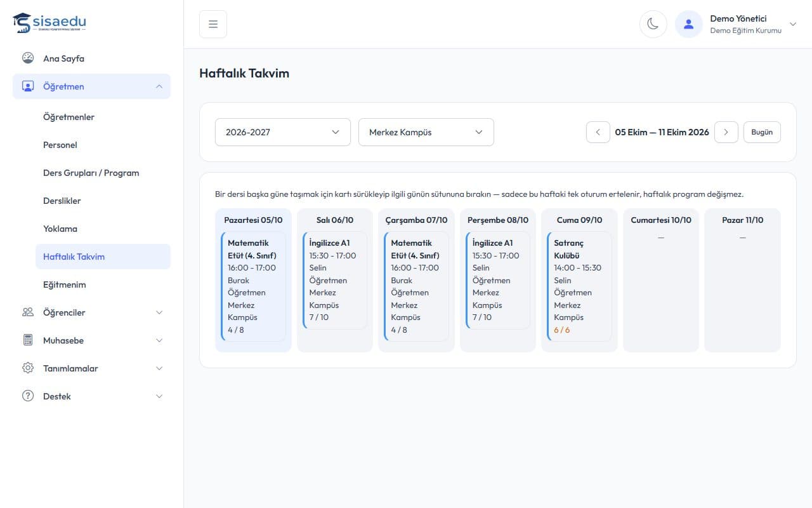Click the Öğrenciler people icon
Screen dimensions: 812x508
click(28, 312)
